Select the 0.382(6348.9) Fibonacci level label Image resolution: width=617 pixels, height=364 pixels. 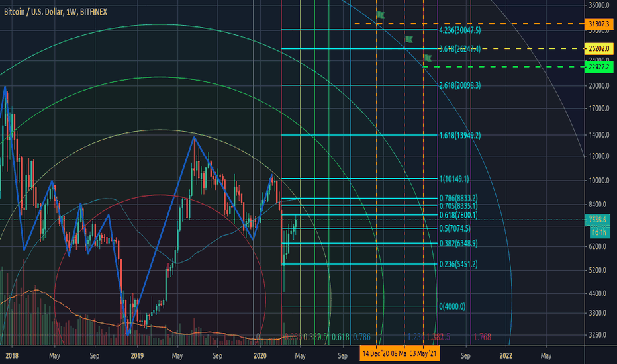(458, 243)
